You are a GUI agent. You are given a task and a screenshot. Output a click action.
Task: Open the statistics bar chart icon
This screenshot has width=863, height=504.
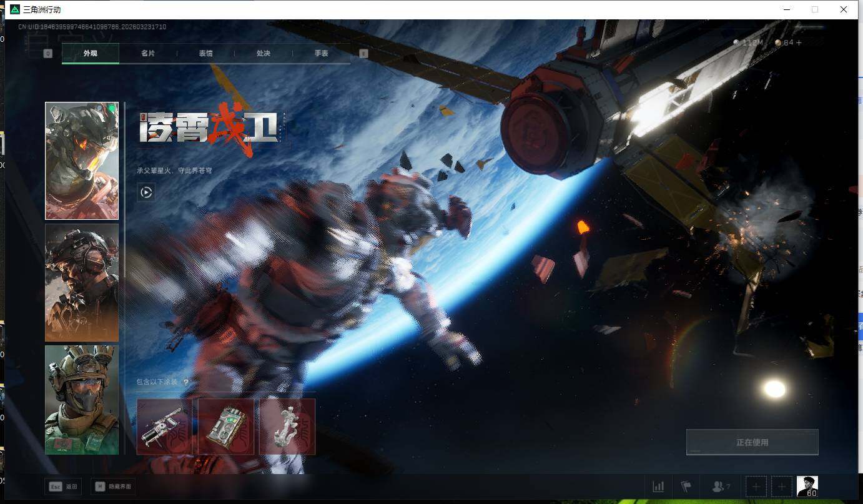click(658, 487)
